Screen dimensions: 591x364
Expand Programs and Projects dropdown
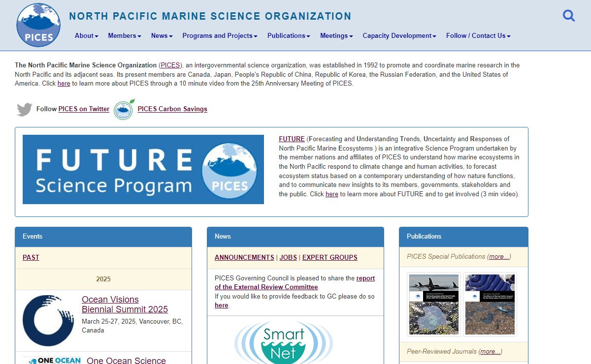pos(220,35)
